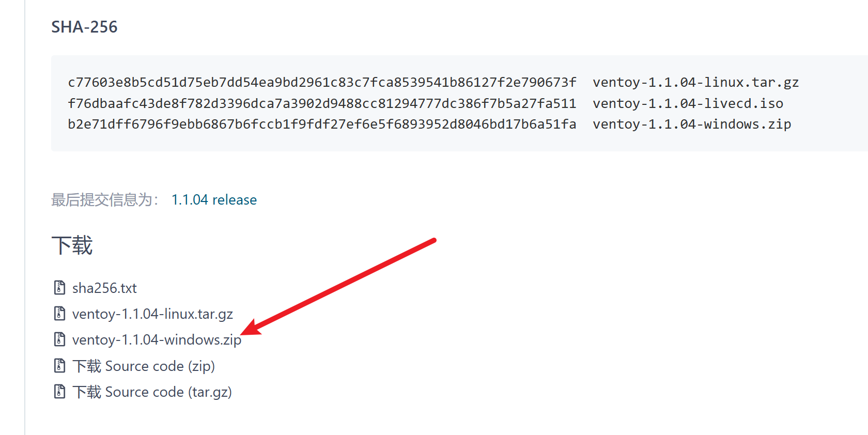Click the archive icon beside ventoy-1.1.04-windows.zip download
Screen dimensions: 868x435
click(x=59, y=339)
